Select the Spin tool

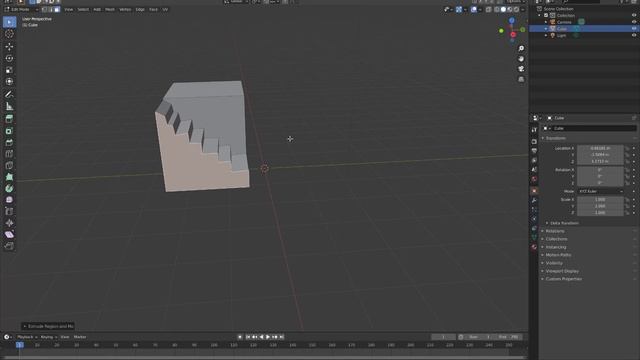(9, 189)
